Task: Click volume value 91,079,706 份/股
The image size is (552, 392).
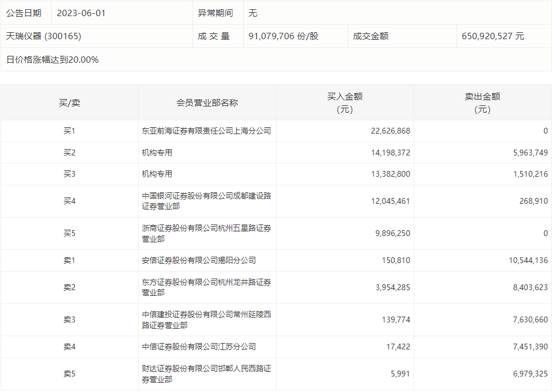Action: (x=283, y=36)
